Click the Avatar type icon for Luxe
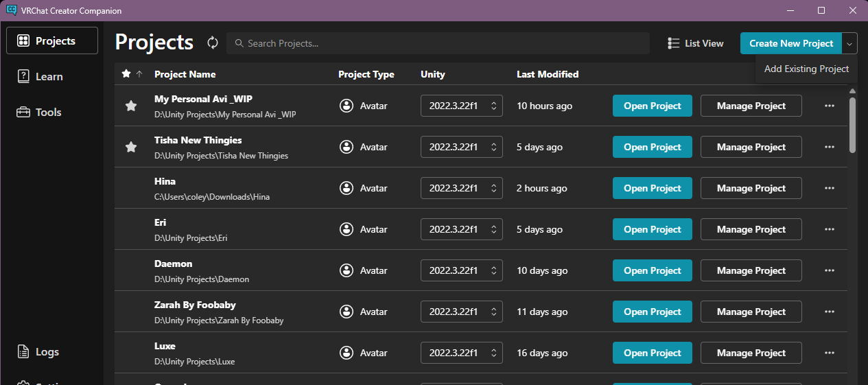Image resolution: width=868 pixels, height=385 pixels. click(347, 353)
